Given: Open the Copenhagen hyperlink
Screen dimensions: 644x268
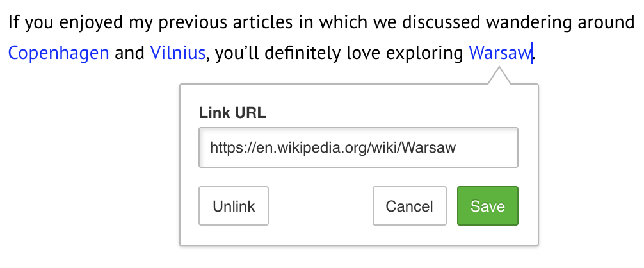Looking at the screenshot, I should 58,53.
